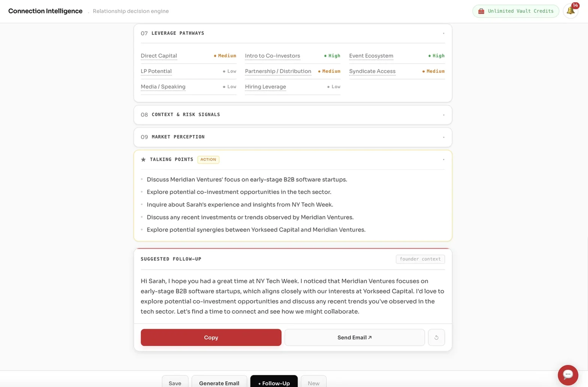588x387 pixels.
Task: Click talking point about NY Tech Week
Action: click(x=240, y=205)
